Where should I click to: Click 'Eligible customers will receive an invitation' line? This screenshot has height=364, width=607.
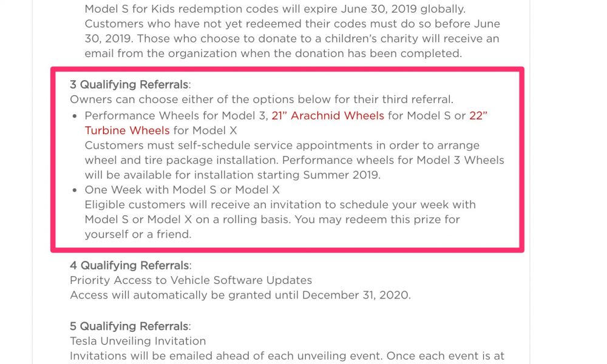click(x=280, y=204)
